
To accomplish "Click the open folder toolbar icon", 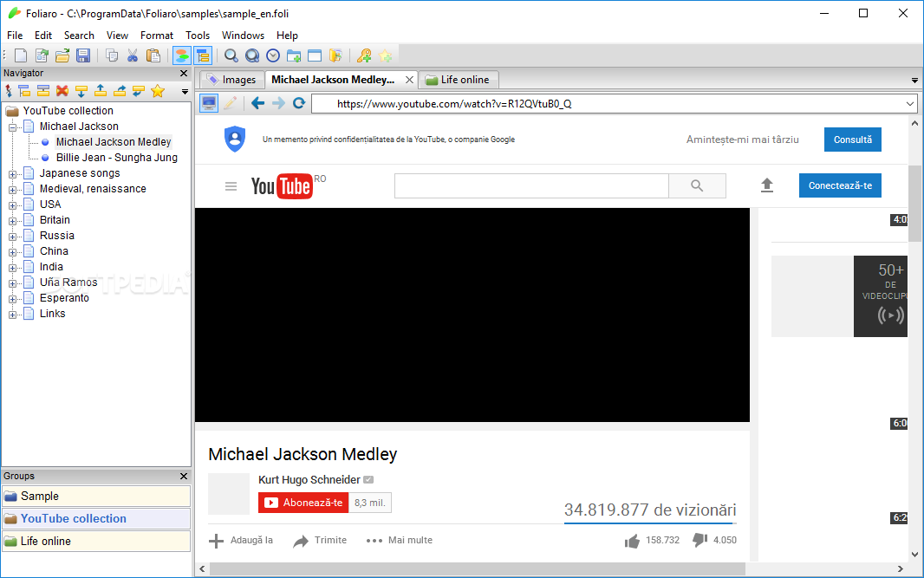I will coord(62,55).
